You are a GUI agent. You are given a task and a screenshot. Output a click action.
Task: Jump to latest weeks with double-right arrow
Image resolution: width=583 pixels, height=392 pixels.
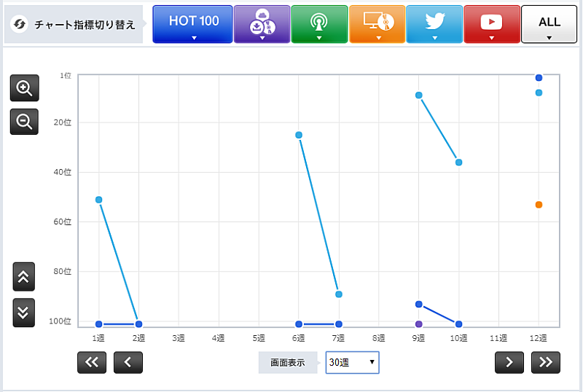(x=546, y=362)
